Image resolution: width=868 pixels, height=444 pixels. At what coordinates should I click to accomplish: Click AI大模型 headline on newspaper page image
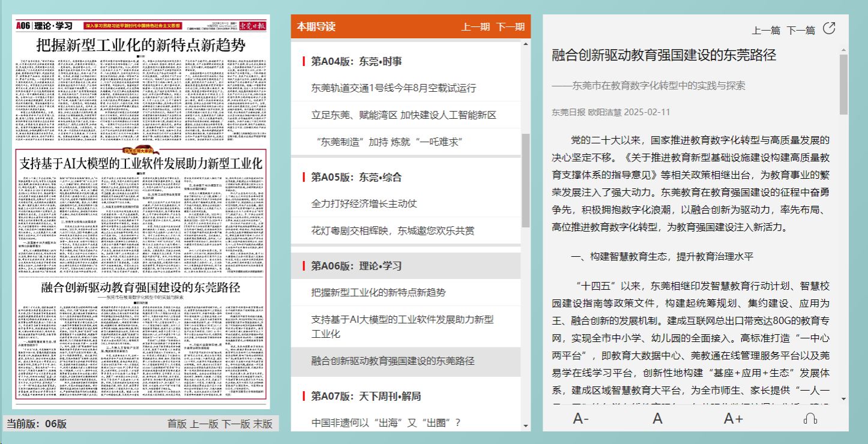pyautogui.click(x=140, y=163)
